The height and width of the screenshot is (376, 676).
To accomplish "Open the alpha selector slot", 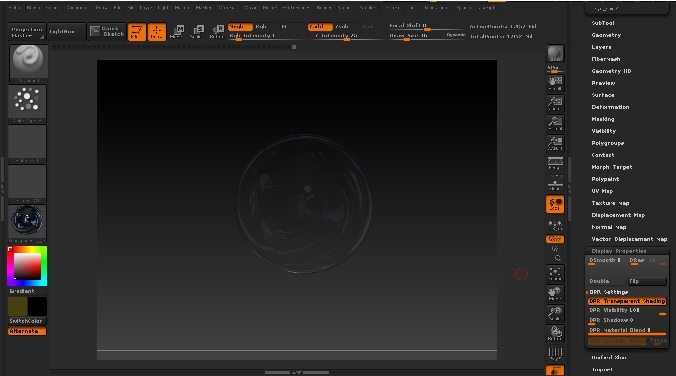I will click(27, 144).
